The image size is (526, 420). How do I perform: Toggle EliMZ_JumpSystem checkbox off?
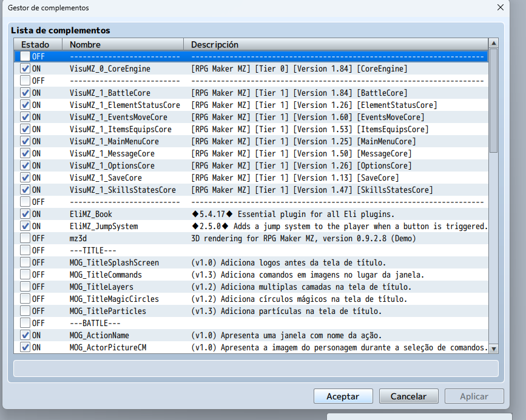pos(25,226)
